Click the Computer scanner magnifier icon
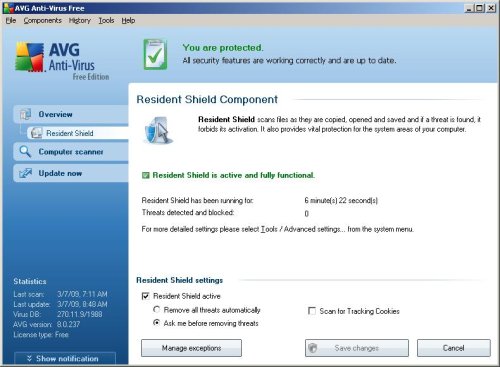This screenshot has width=500, height=367. pyautogui.click(x=25, y=152)
